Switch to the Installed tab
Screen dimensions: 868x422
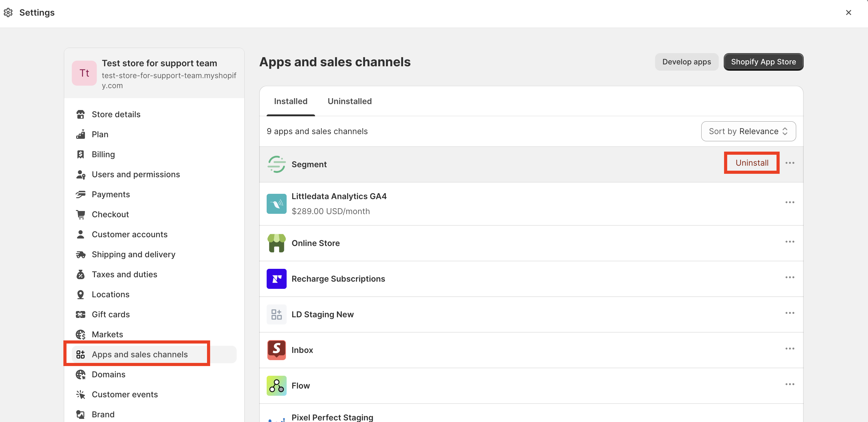coord(290,101)
